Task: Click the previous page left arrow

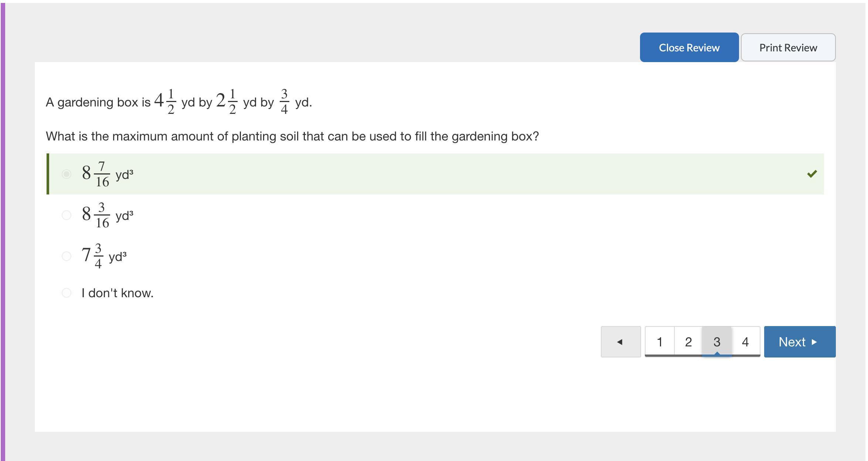Action: tap(620, 342)
